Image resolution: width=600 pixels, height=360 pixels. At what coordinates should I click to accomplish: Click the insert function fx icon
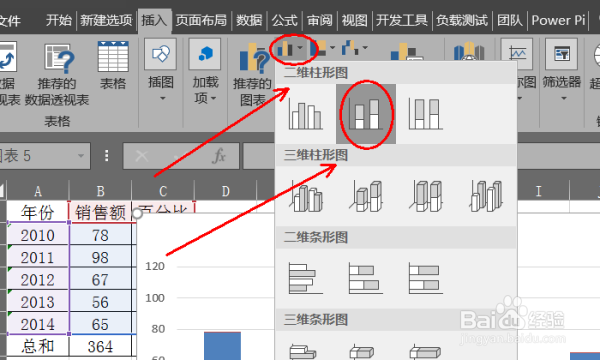219,156
